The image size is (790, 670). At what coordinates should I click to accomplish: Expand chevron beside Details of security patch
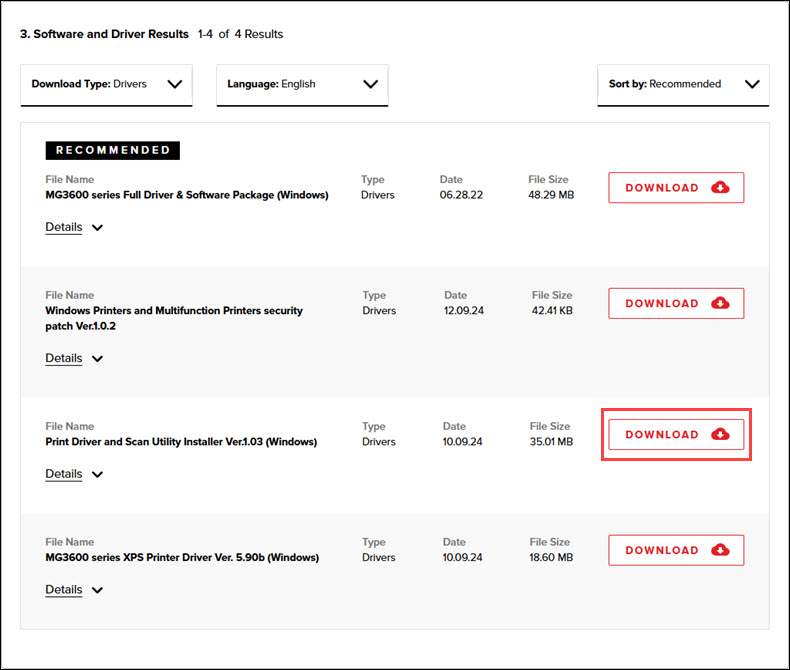97,359
